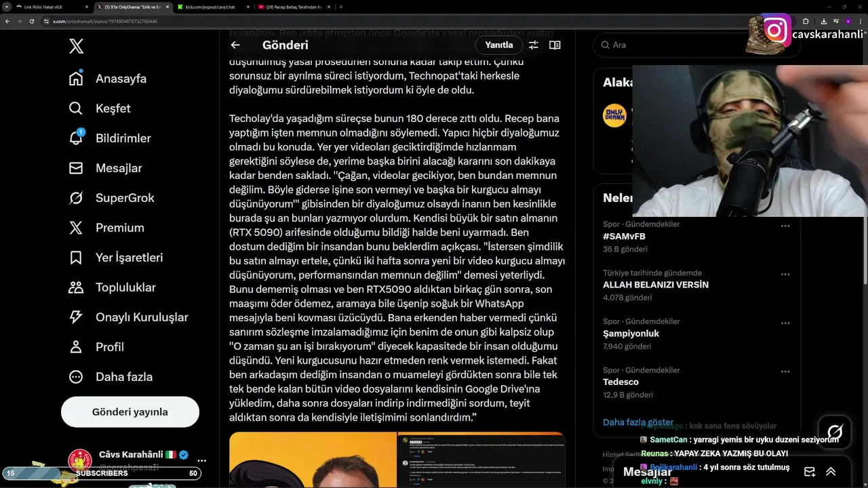Reload the page
The height and width of the screenshot is (488, 868).
click(x=32, y=21)
